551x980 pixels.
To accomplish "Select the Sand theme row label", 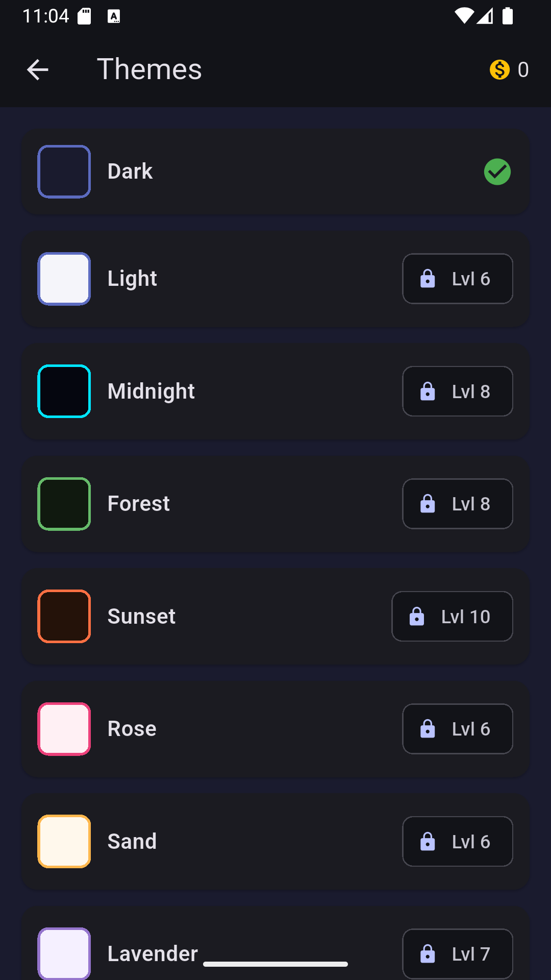I will coord(132,841).
